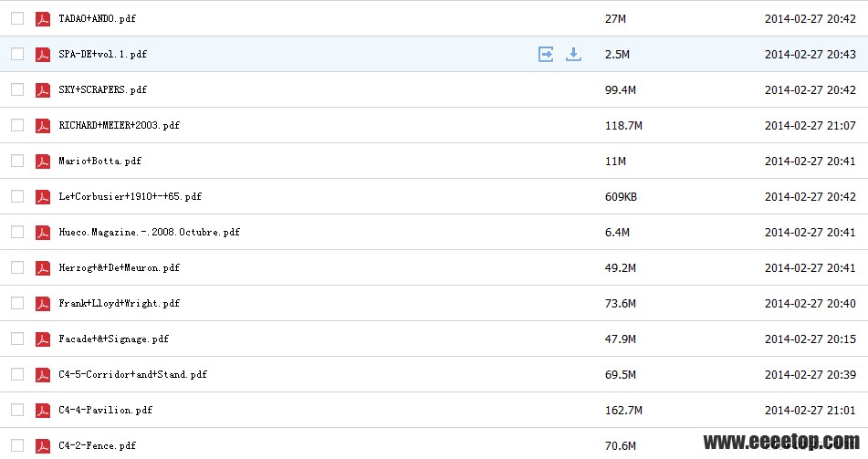The image size is (868, 459).
Task: Open the file SPA-DE+vol.1.pdf
Action: coord(102,54)
